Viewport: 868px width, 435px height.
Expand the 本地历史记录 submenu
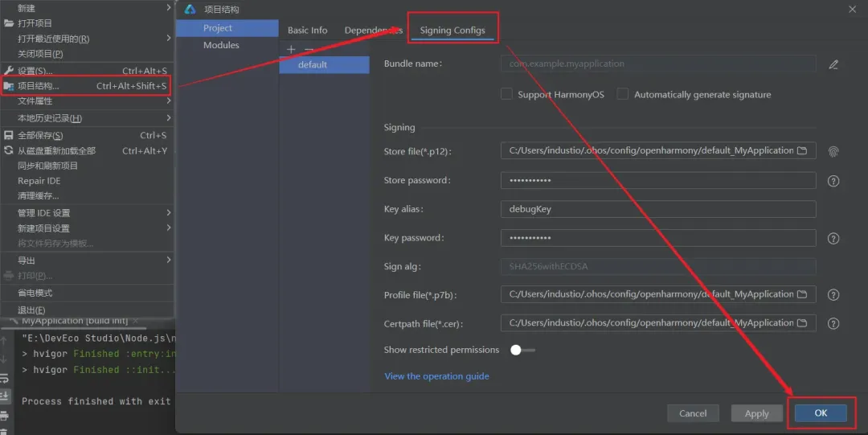click(169, 118)
